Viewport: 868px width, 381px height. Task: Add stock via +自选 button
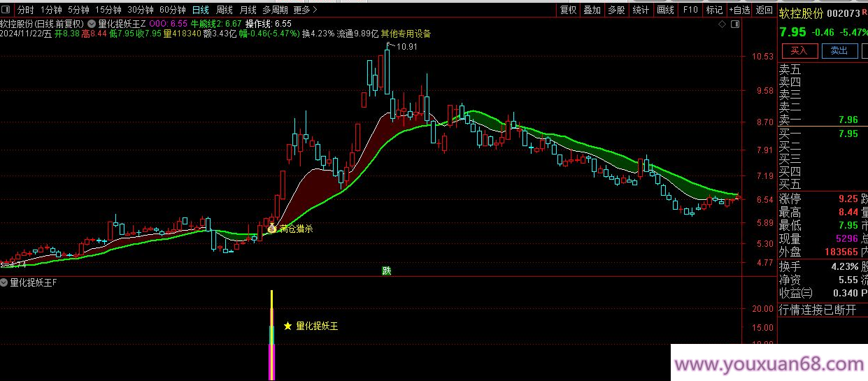[x=739, y=10]
